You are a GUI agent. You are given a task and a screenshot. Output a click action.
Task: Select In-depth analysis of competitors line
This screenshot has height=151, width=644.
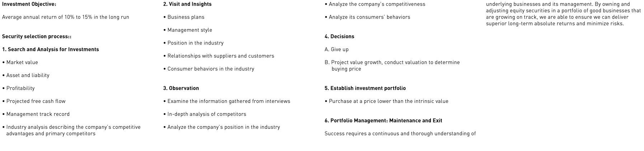(205, 114)
